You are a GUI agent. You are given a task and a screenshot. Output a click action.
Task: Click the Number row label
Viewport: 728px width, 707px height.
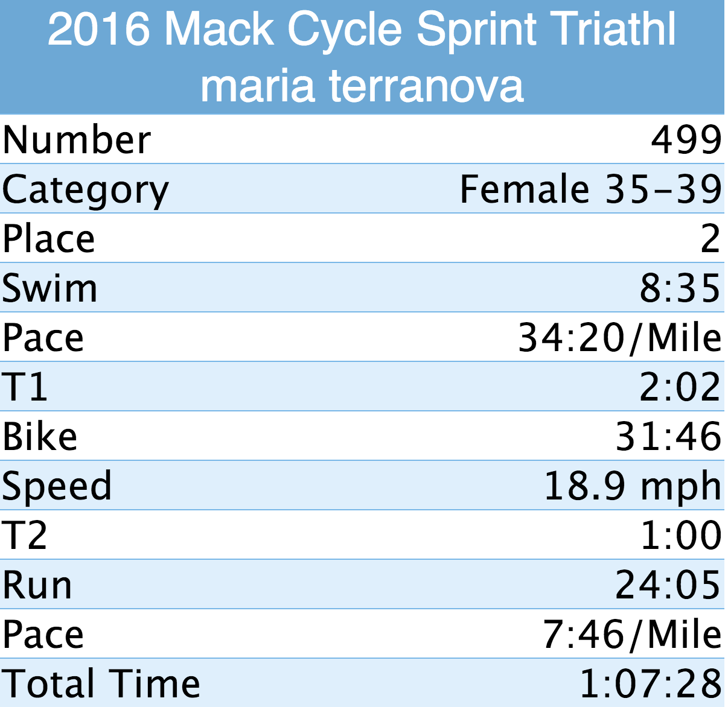(x=77, y=140)
